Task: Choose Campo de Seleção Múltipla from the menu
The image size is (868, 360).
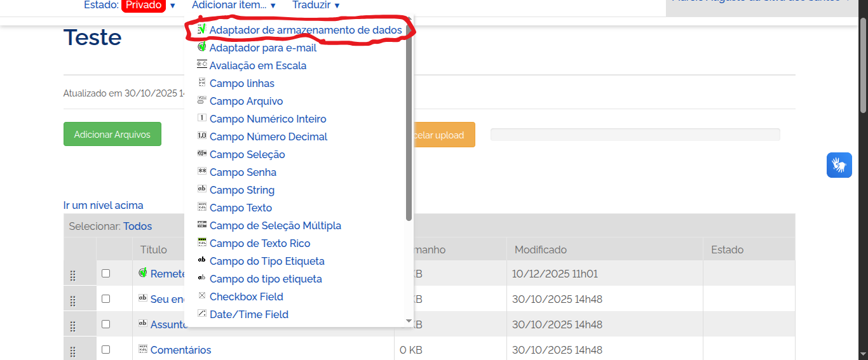Action: (x=275, y=225)
